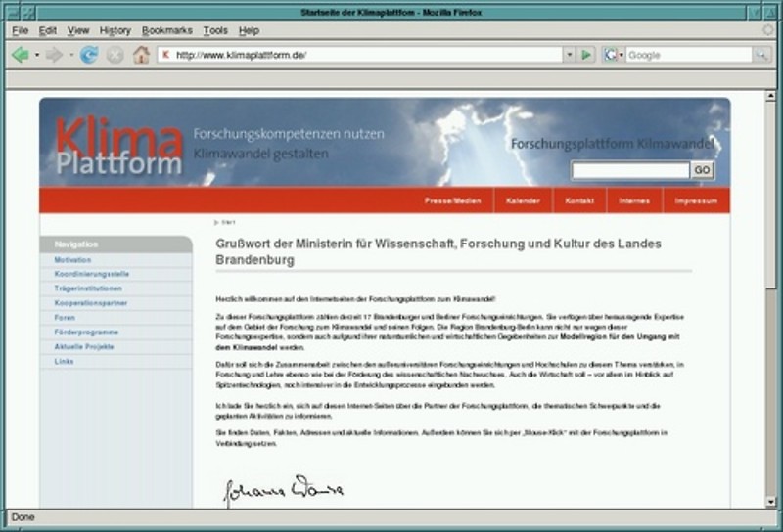Open the Motivation navigation link
Image resolution: width=783 pixels, height=532 pixels.
point(72,260)
